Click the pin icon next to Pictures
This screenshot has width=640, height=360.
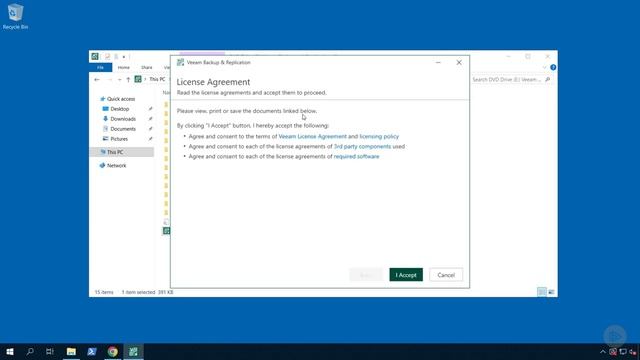coord(150,139)
